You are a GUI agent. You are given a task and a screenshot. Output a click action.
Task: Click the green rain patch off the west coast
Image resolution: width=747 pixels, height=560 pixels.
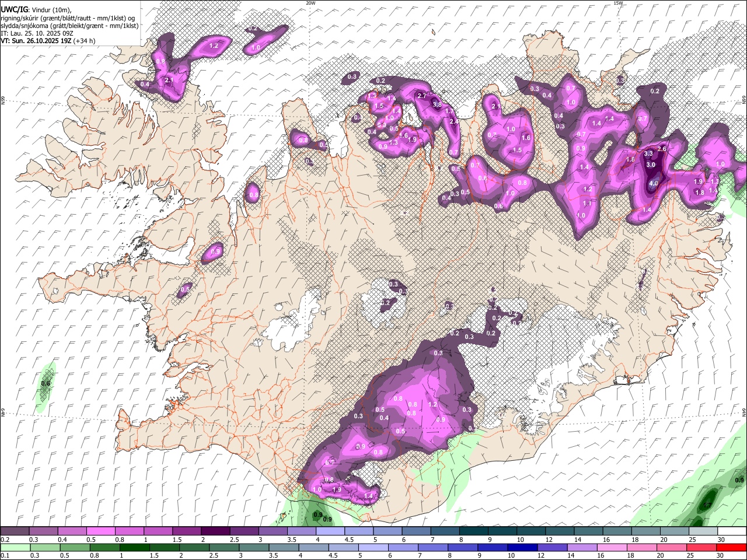46,386
